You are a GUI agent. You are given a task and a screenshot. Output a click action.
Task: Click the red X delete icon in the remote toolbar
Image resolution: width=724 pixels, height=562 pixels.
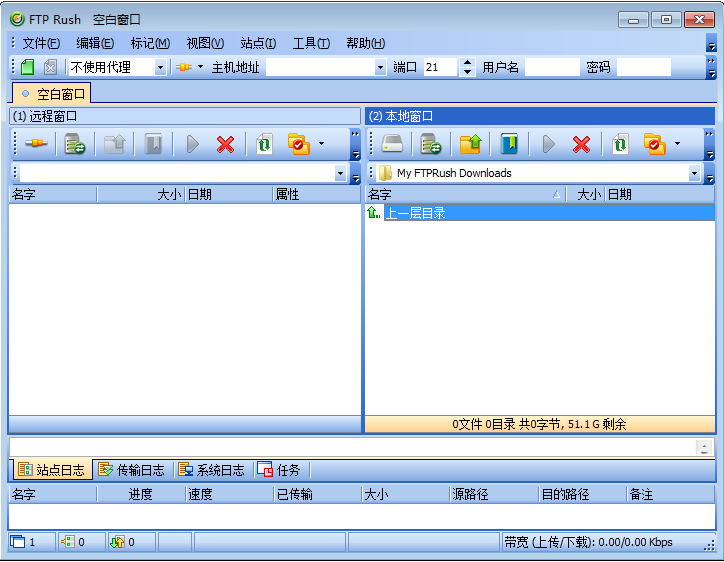225,144
